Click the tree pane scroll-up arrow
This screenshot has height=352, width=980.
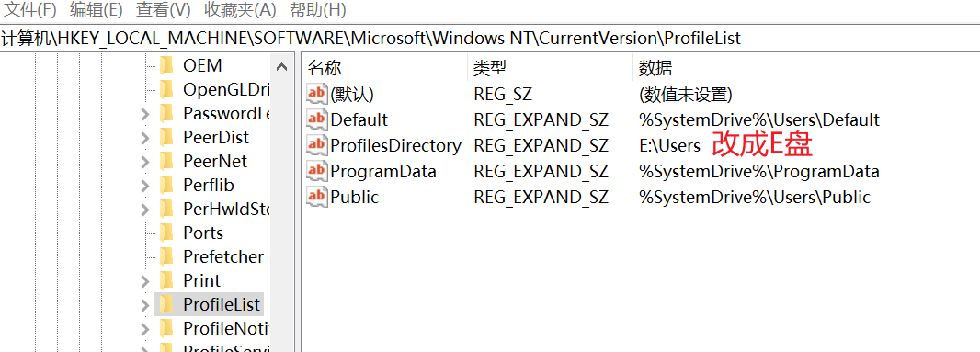pyautogui.click(x=282, y=67)
